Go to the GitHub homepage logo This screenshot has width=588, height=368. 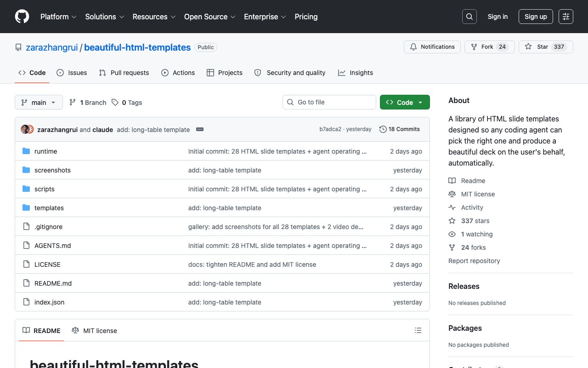click(x=22, y=17)
